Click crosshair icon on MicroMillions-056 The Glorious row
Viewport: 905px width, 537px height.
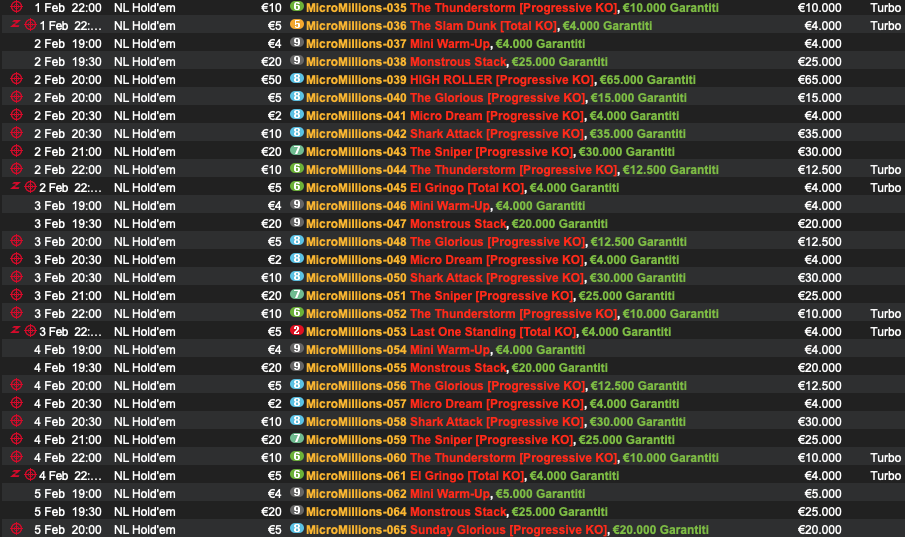click(x=17, y=385)
